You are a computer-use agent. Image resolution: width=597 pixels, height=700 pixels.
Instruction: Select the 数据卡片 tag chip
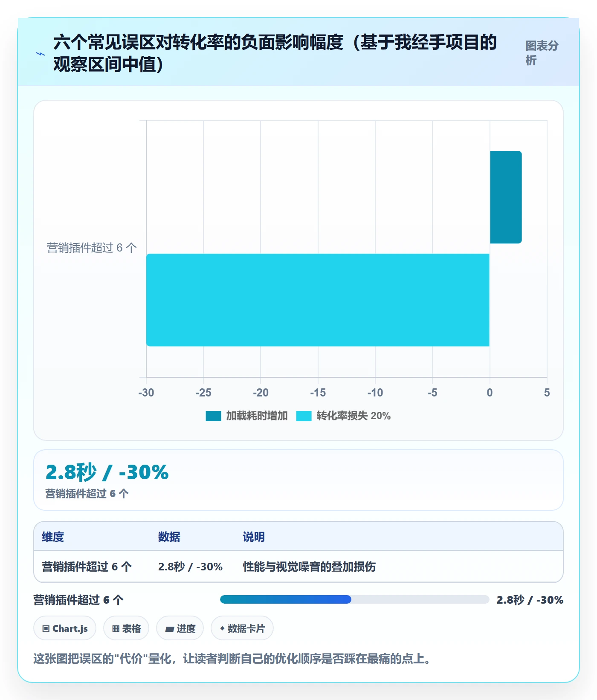coord(242,628)
